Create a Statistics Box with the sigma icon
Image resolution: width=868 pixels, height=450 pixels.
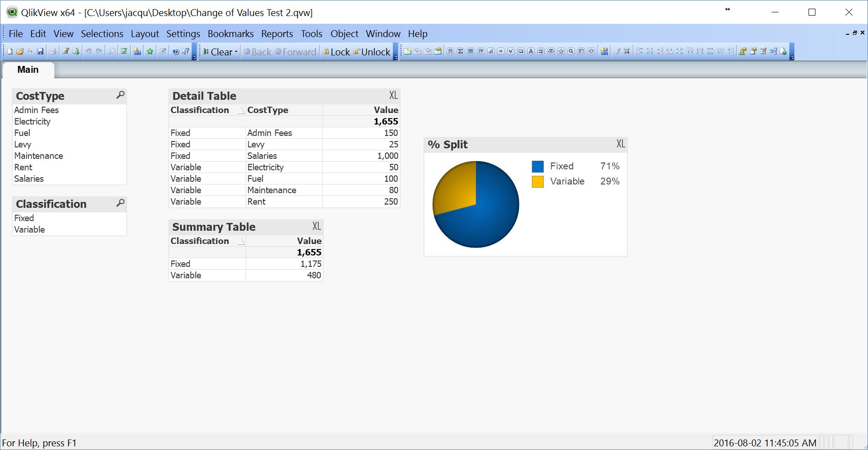click(x=461, y=52)
